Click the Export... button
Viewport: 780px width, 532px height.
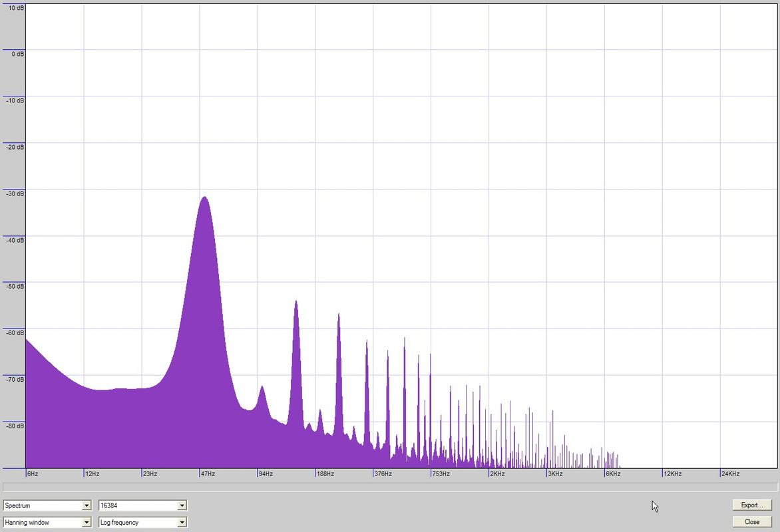point(751,505)
